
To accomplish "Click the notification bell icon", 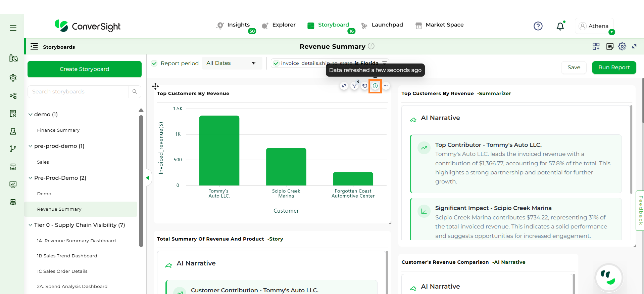I will click(x=560, y=26).
